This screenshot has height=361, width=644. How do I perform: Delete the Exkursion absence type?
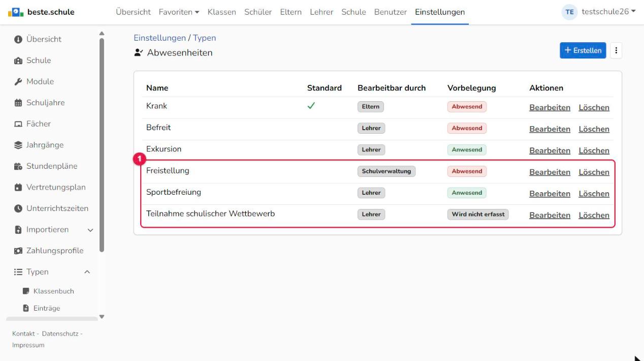[594, 151]
